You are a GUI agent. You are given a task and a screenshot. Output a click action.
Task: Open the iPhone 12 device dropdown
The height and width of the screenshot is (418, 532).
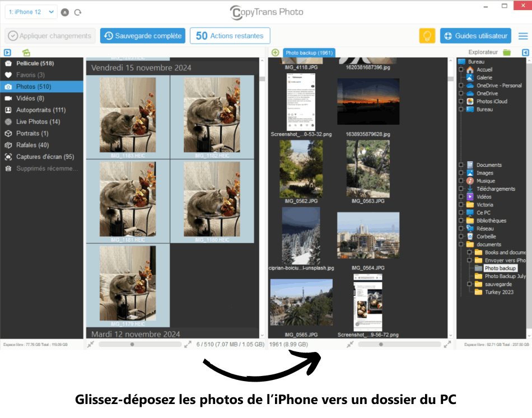pyautogui.click(x=31, y=12)
